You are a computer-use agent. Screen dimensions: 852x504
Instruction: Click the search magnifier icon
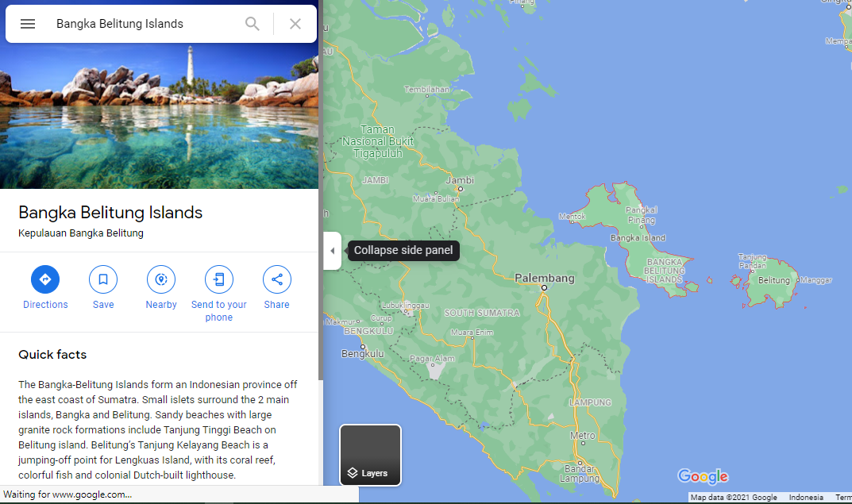tap(253, 24)
